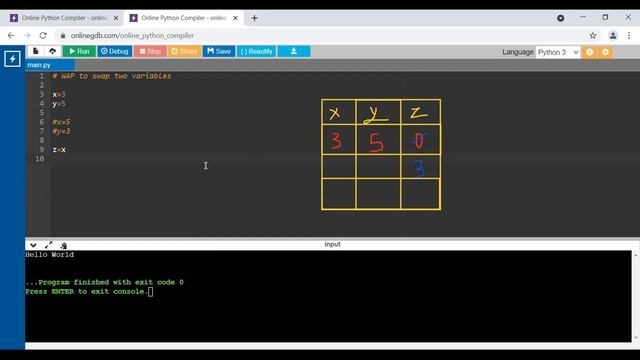Click the console input tab label
Screen dimensions: 640x360
(332, 244)
